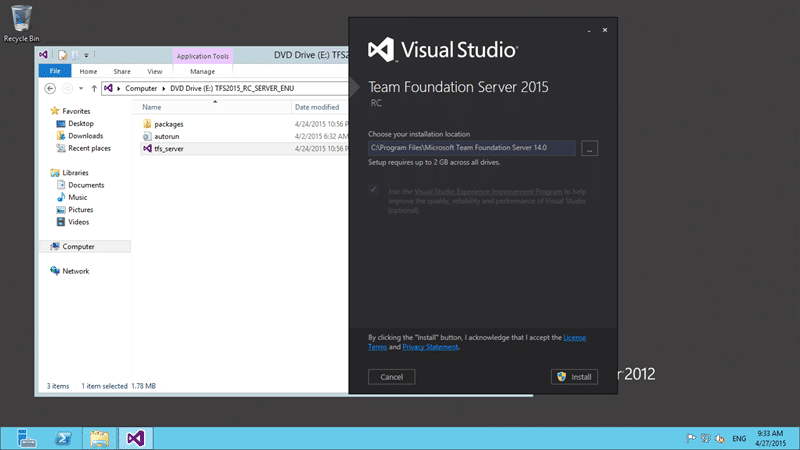Click the ENG language indicator
This screenshot has width=800, height=450.
[x=739, y=438]
